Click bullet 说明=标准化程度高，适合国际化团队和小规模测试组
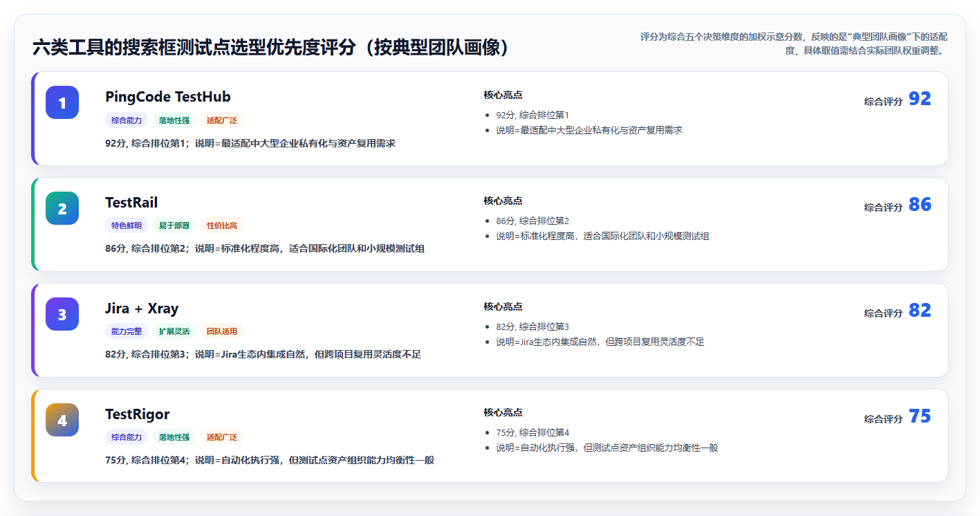The height and width of the screenshot is (516, 980). pos(602,236)
